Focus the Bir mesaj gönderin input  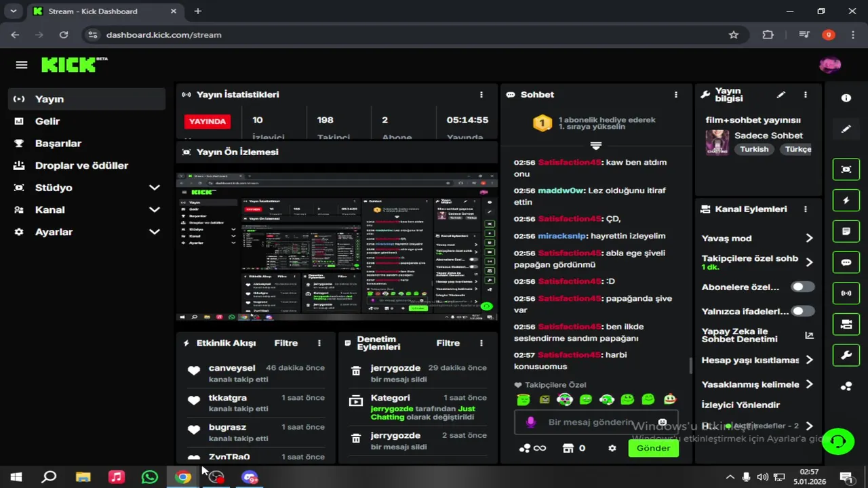pyautogui.click(x=595, y=422)
